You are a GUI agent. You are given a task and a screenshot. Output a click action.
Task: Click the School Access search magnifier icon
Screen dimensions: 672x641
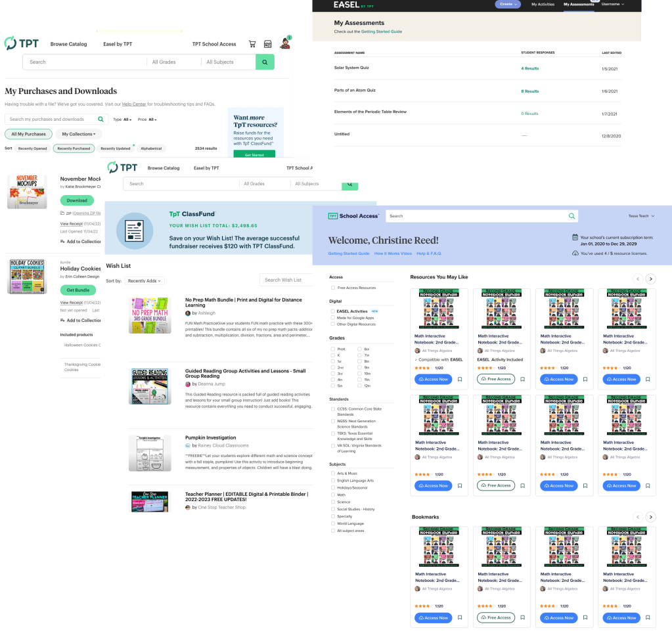571,216
